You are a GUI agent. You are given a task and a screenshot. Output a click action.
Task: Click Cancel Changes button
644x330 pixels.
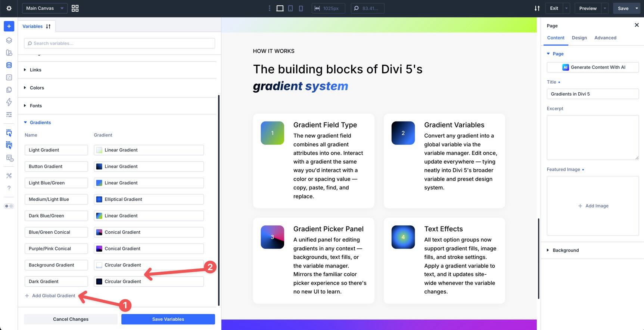tap(71, 319)
